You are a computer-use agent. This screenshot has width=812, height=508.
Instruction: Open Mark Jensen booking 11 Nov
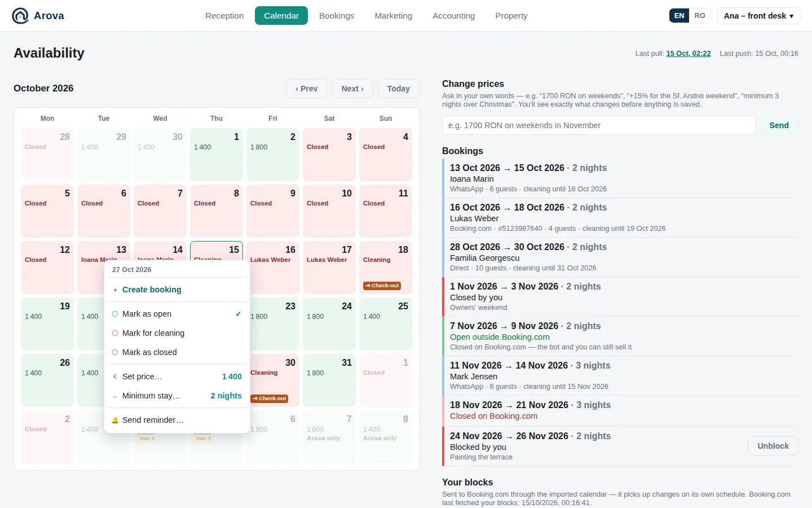[620, 376]
